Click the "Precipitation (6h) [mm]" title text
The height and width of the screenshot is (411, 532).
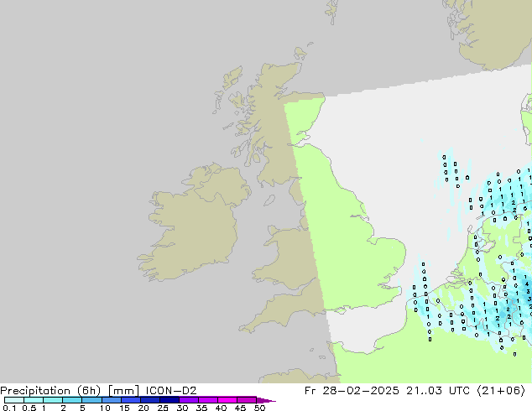point(70,390)
